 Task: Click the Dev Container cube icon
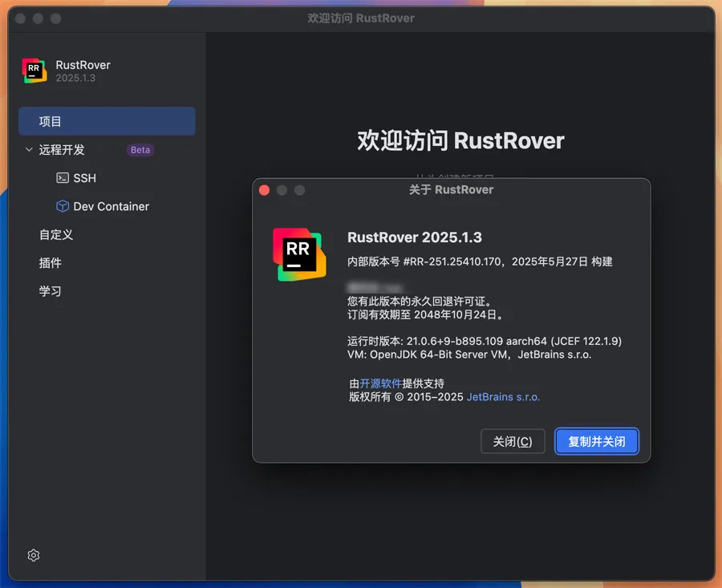pyautogui.click(x=63, y=206)
